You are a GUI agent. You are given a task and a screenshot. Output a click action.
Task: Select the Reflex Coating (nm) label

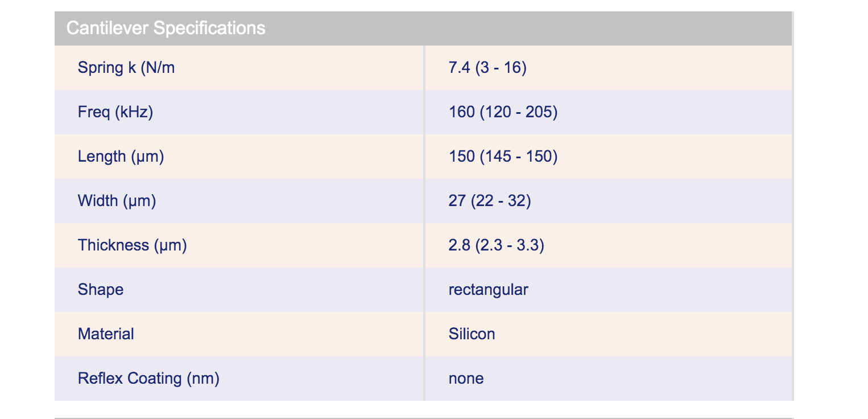148,379
